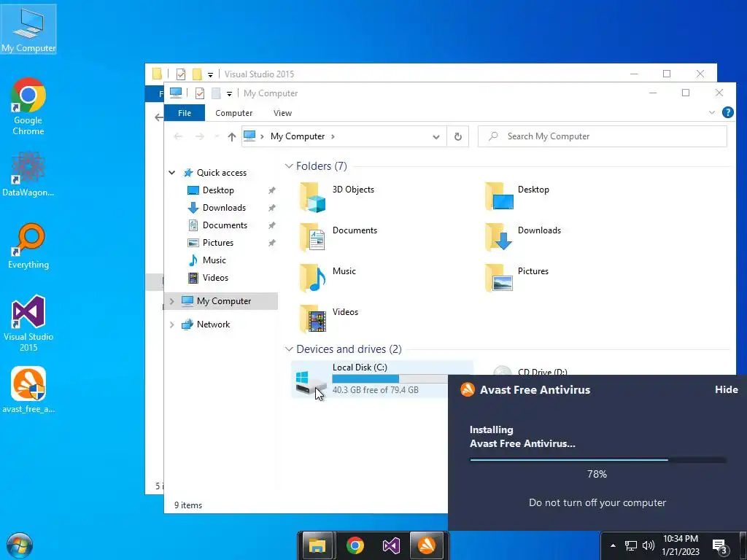Click Back arrow in Visual Studio 2015 window
This screenshot has width=747, height=560.
click(x=159, y=117)
